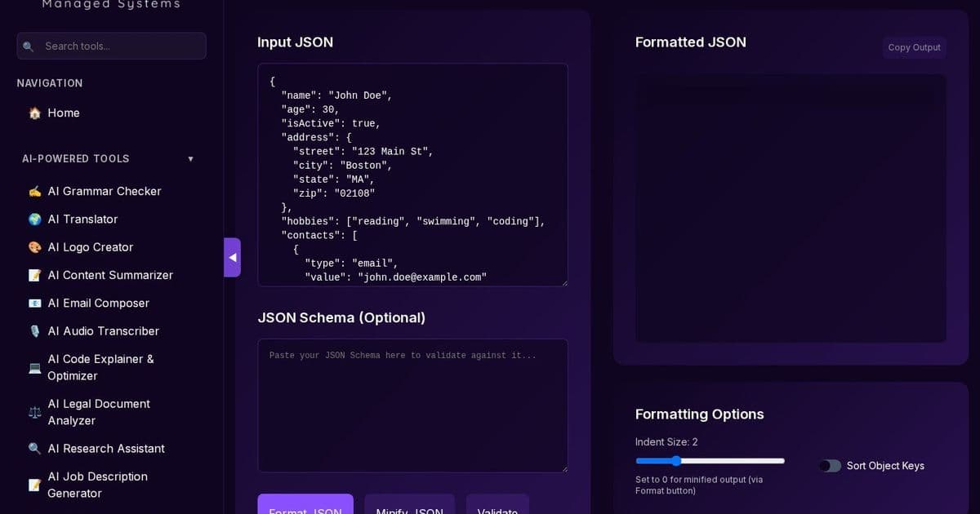Image resolution: width=980 pixels, height=514 pixels.
Task: Select the AI Content Summarizer icon
Action: pyautogui.click(x=34, y=275)
